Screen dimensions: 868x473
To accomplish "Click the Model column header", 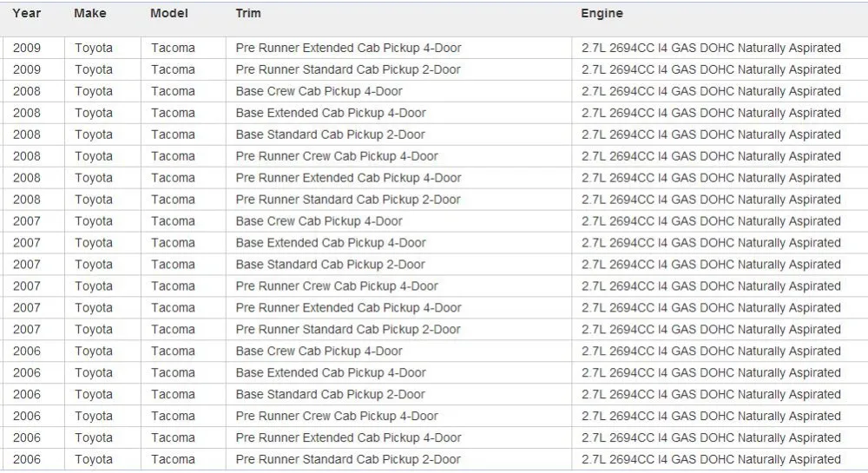I will point(169,13).
